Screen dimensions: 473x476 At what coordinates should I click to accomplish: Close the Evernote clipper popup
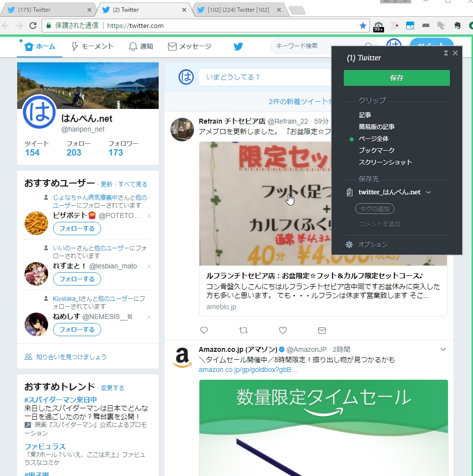point(455,53)
